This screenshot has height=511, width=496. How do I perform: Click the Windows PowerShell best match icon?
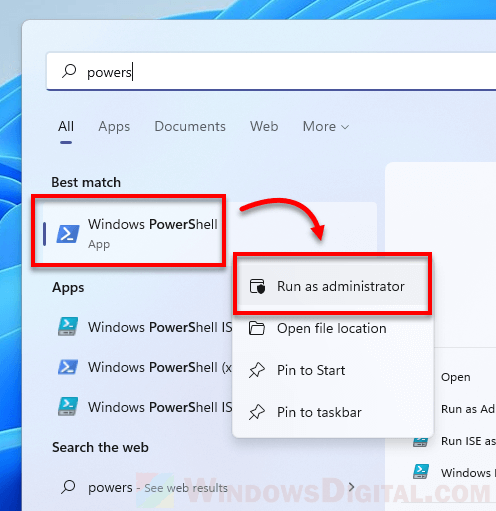(x=68, y=234)
